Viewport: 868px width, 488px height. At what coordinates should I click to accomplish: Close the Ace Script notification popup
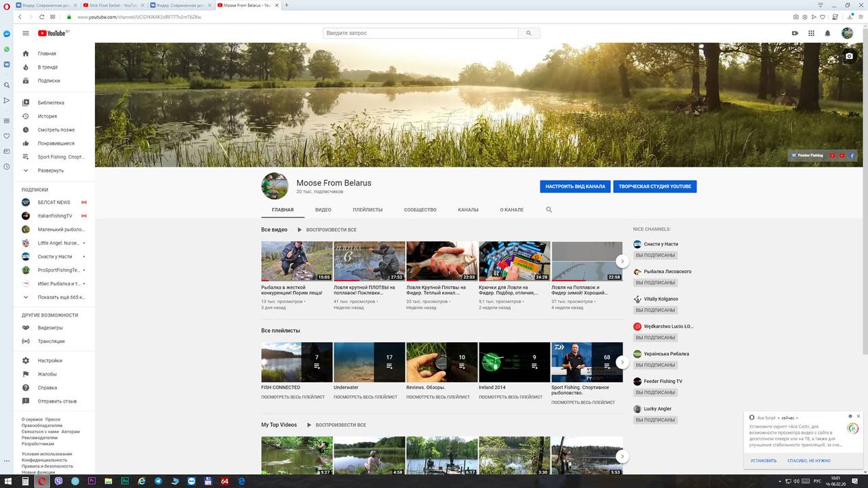(859, 416)
